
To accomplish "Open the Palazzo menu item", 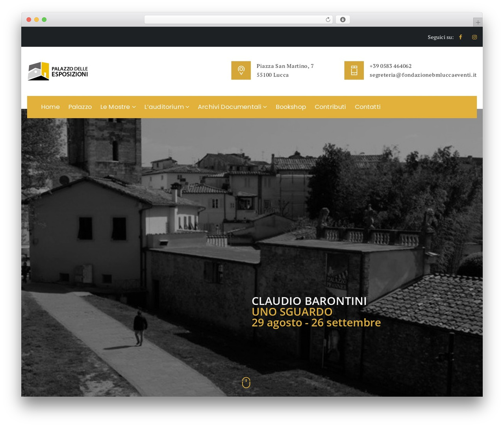I will [x=80, y=107].
